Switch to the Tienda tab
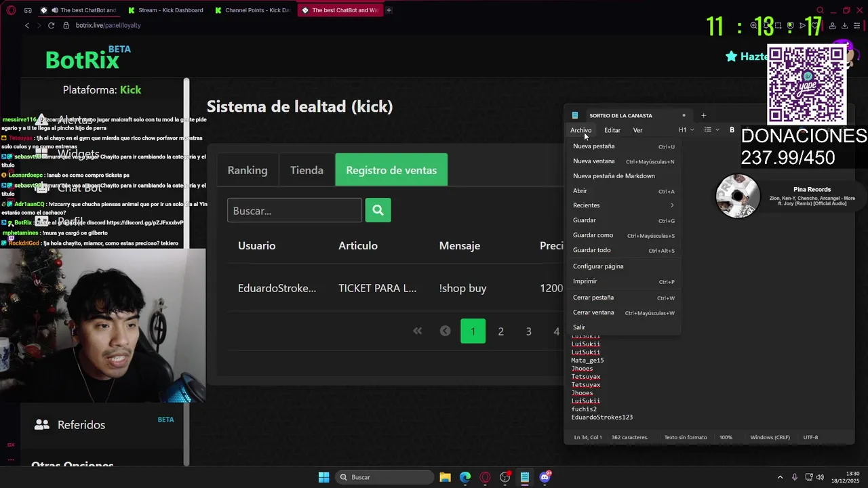Image resolution: width=868 pixels, height=488 pixels. [x=307, y=170]
